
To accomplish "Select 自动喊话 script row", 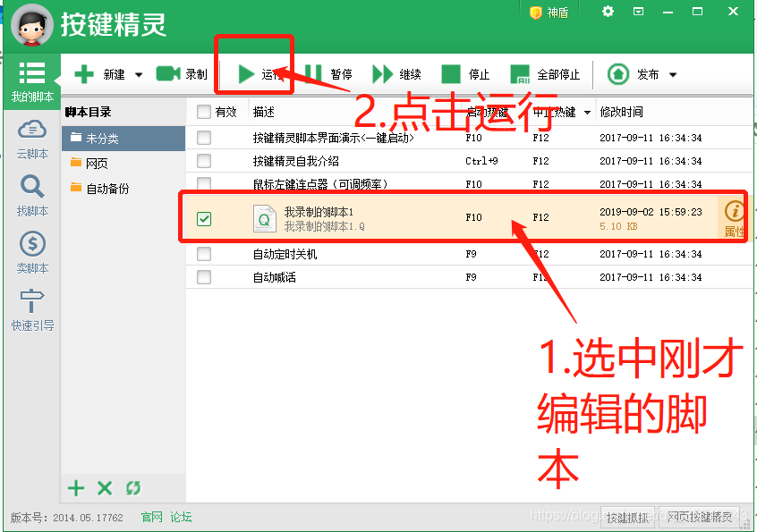I will point(469,277).
